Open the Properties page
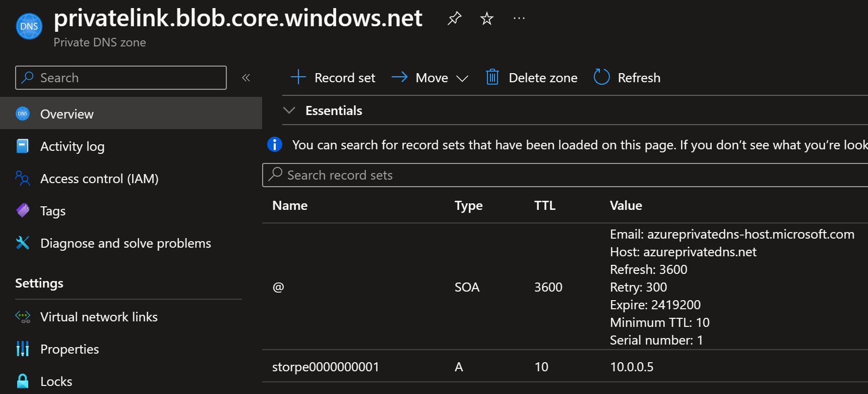The height and width of the screenshot is (394, 868). coord(70,349)
